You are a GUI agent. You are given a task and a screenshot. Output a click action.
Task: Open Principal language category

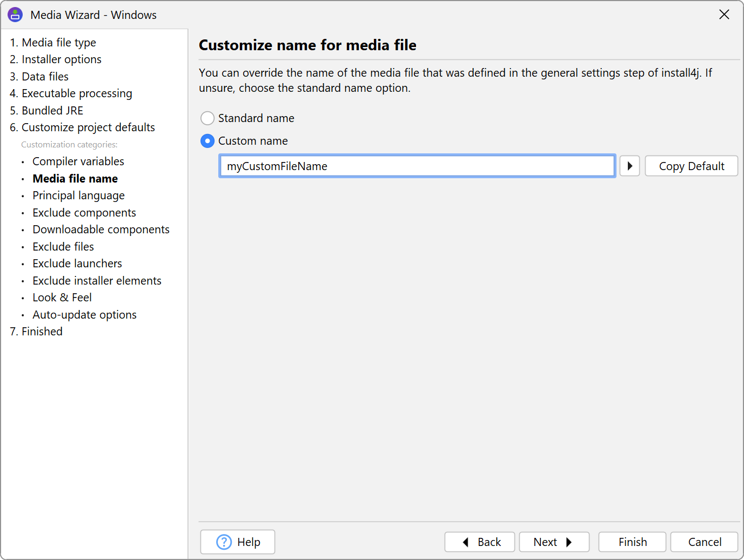click(78, 195)
